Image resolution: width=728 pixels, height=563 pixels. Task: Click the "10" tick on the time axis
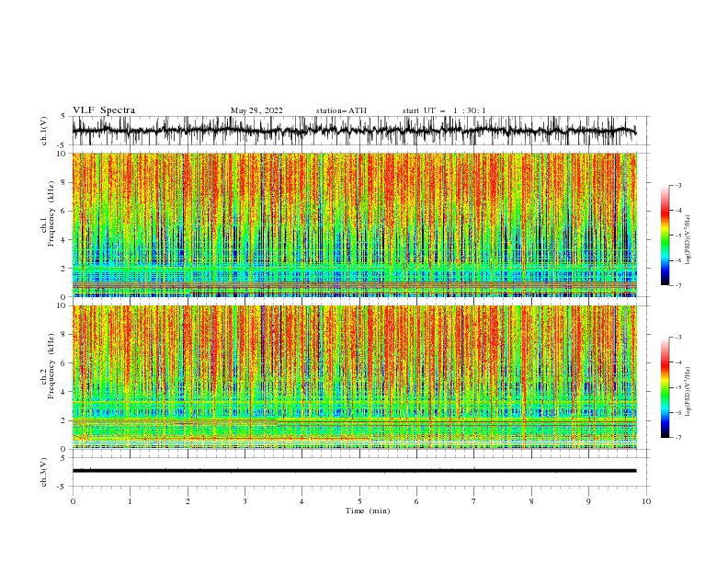pos(646,501)
